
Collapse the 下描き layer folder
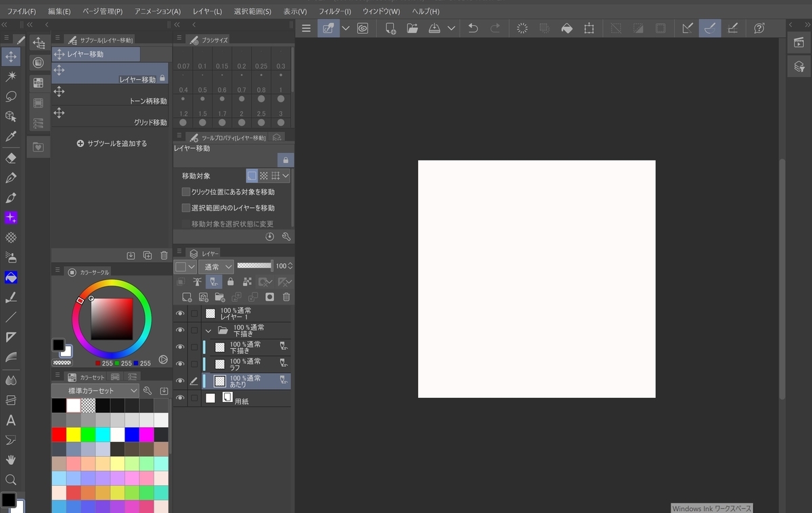coord(208,331)
